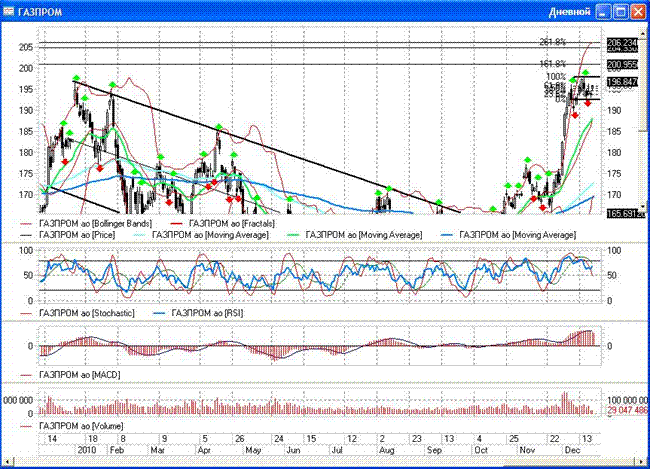The width and height of the screenshot is (650, 469).
Task: Minimize the ГАЗПРОМ chart window
Action: point(603,12)
